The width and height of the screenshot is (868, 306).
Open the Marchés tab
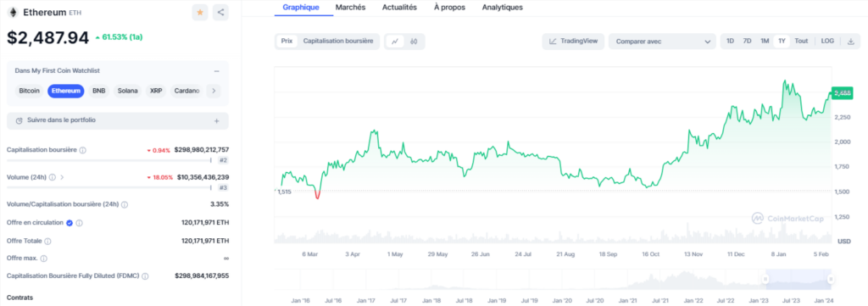pos(350,8)
